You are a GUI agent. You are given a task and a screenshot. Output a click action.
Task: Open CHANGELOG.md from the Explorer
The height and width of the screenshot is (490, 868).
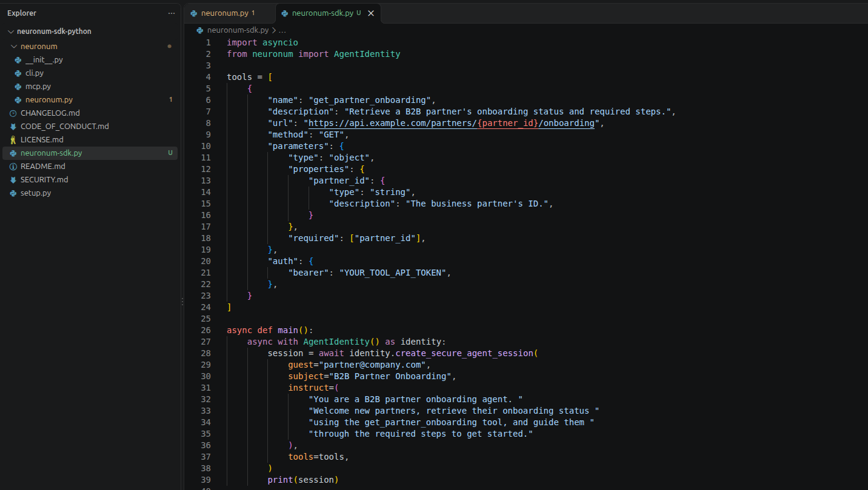[x=50, y=113]
